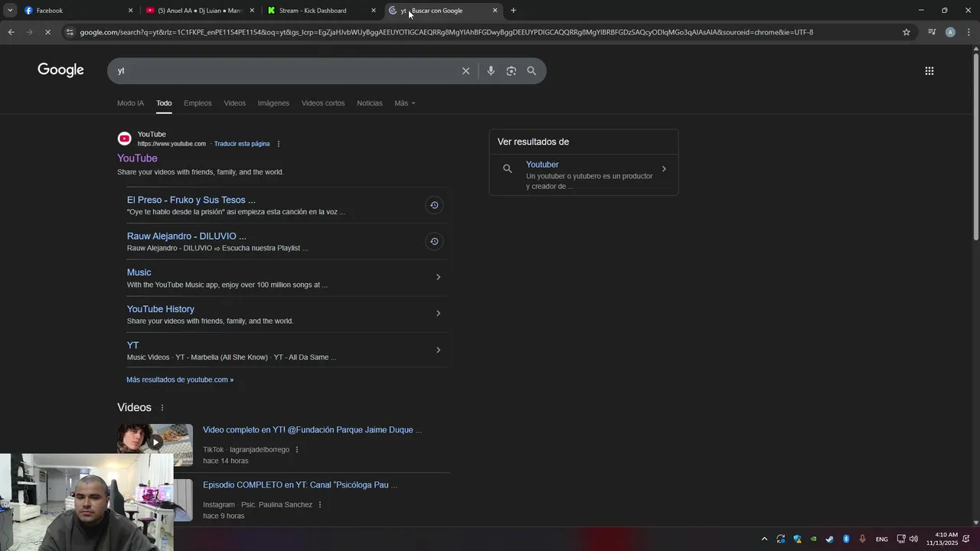Switch to Anuel AA YouTube tab
The height and width of the screenshot is (551, 980).
[x=200, y=11]
